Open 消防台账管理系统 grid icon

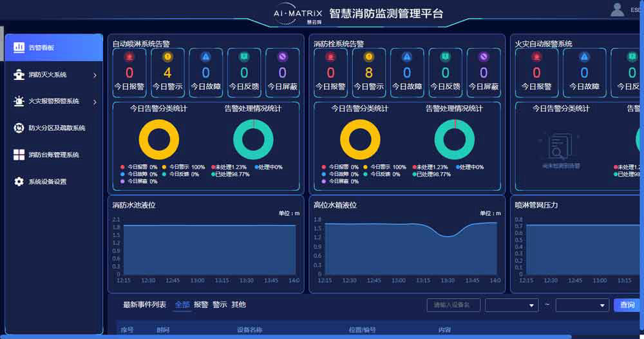pos(19,155)
